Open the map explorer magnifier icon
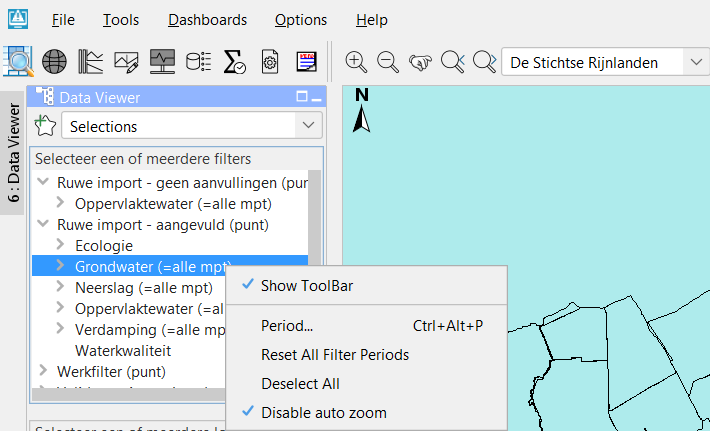This screenshot has width=710, height=431. (x=19, y=62)
